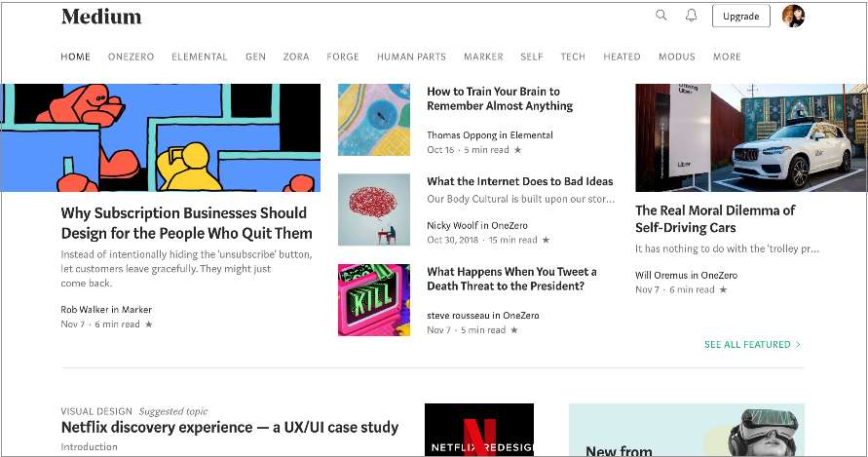
Task: Go to the FORGE section
Action: (x=343, y=57)
